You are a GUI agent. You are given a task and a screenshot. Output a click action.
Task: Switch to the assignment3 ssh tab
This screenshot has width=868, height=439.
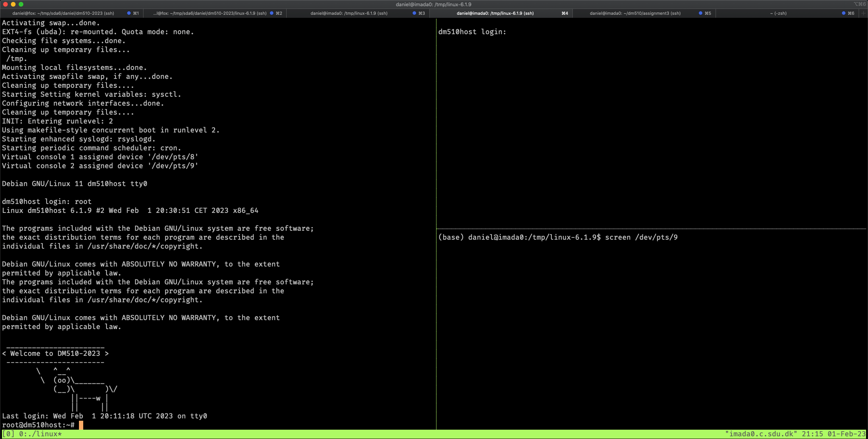point(635,13)
